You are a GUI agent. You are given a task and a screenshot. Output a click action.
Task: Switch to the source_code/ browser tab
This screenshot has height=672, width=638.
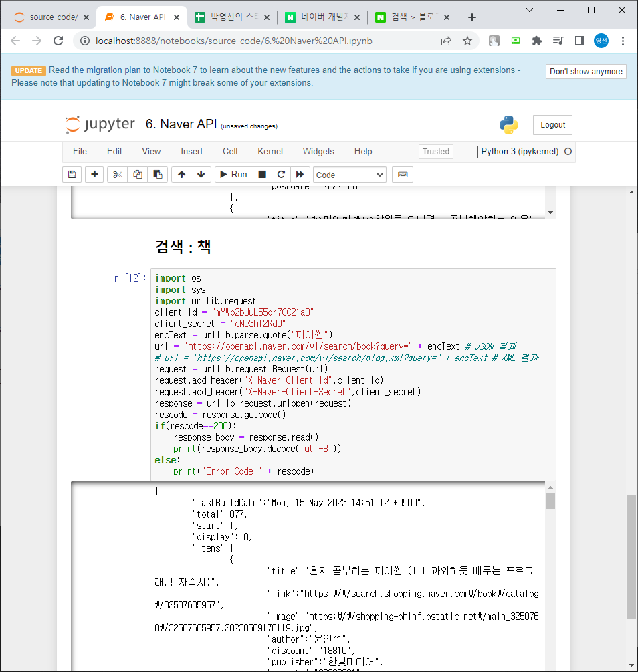47,17
